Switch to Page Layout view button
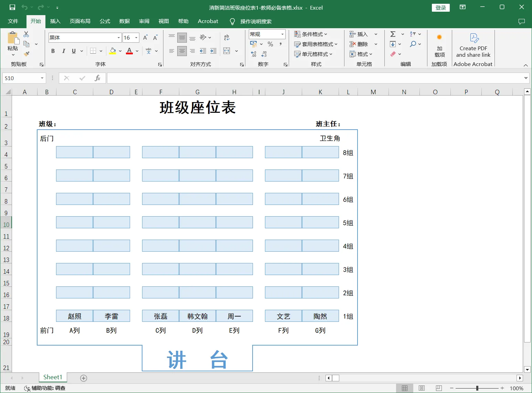The image size is (532, 393). [x=422, y=388]
